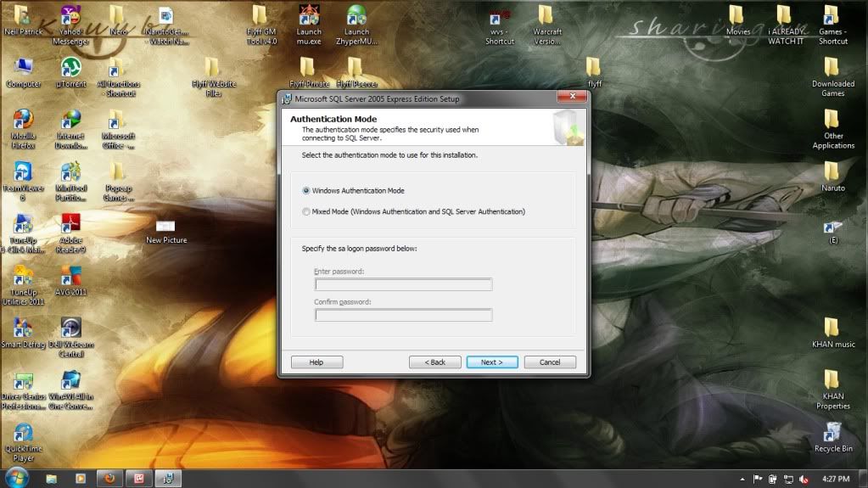Choose Mixed Mode authentication option
The height and width of the screenshot is (488, 868).
click(306, 211)
